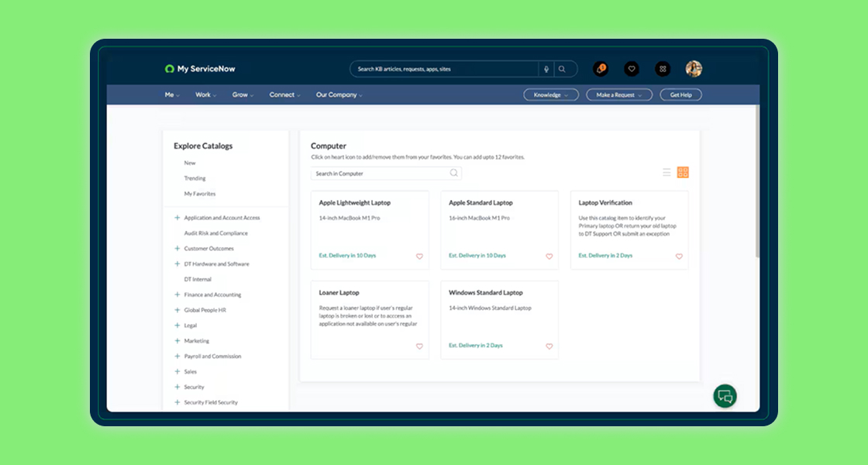Open favorites heart icon in header
The width and height of the screenshot is (868, 465).
[632, 69]
